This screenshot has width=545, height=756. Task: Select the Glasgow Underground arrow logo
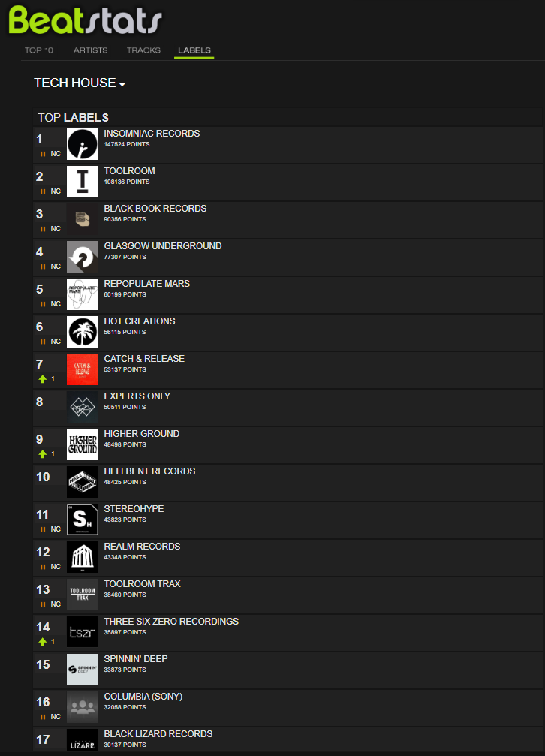[83, 257]
